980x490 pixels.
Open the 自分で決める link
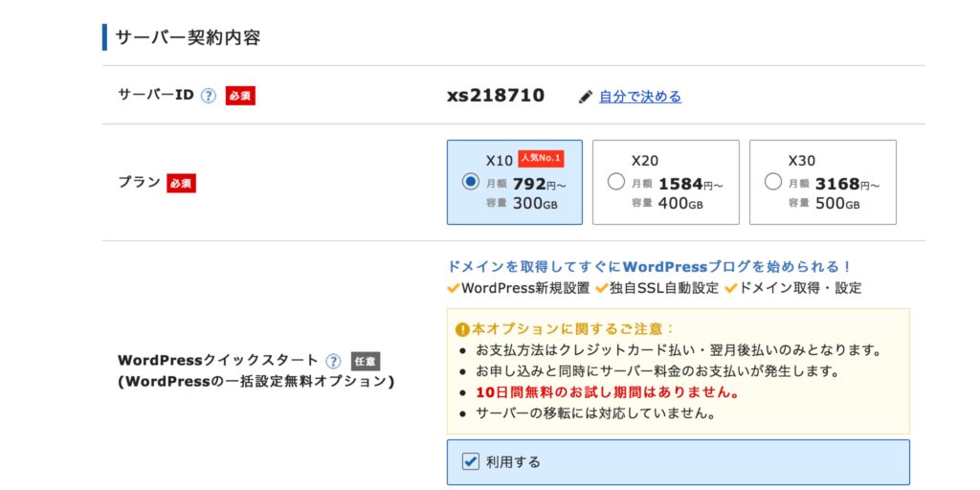click(x=640, y=97)
